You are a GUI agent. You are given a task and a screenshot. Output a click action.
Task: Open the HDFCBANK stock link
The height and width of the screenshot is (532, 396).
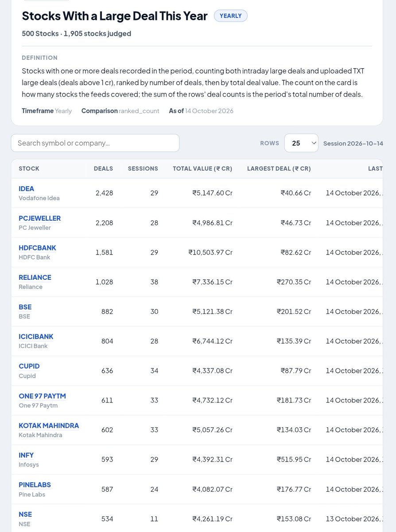tap(38, 248)
